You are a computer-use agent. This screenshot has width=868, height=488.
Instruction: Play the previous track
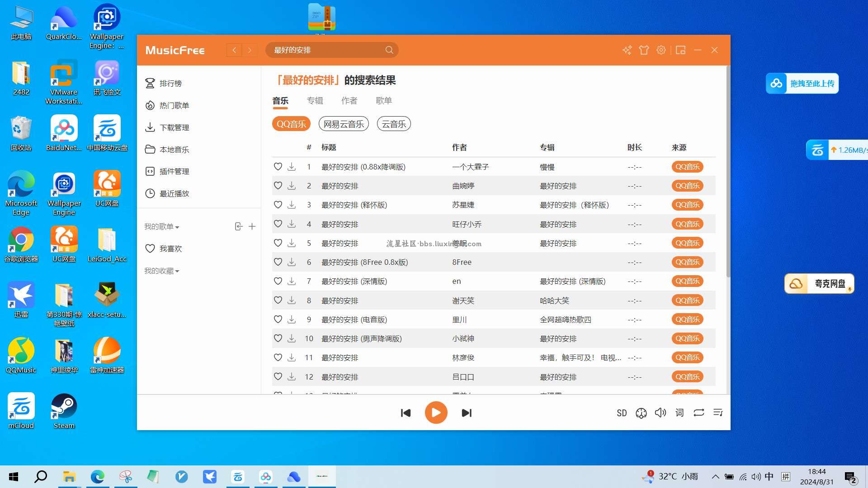tap(406, 413)
